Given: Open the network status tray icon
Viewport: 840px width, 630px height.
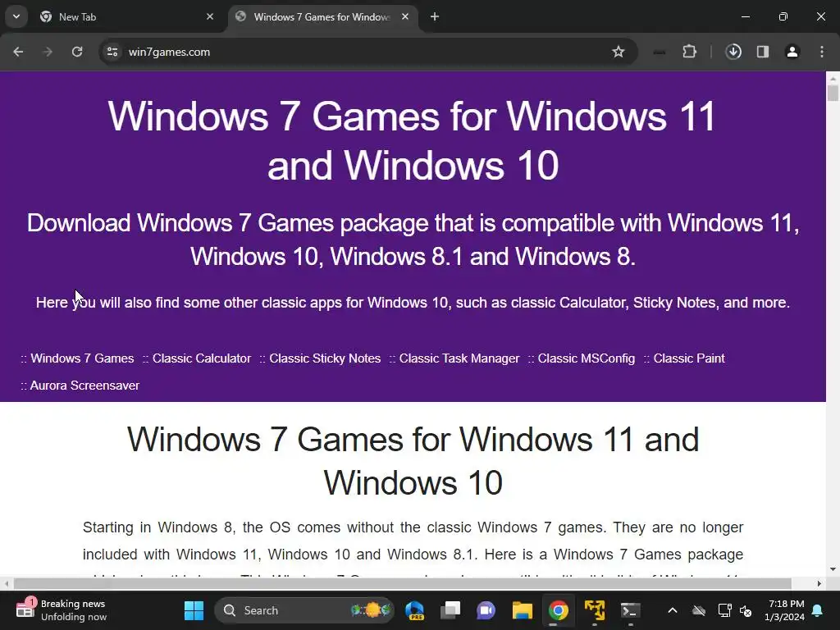Looking at the screenshot, I should coord(724,610).
